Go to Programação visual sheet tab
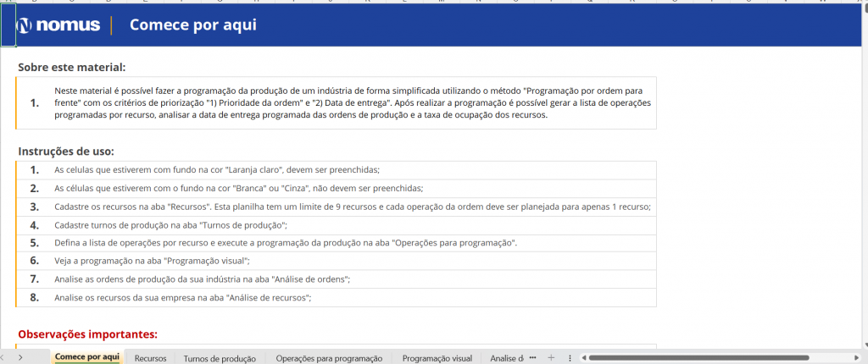This screenshot has width=868, height=364. (437, 358)
